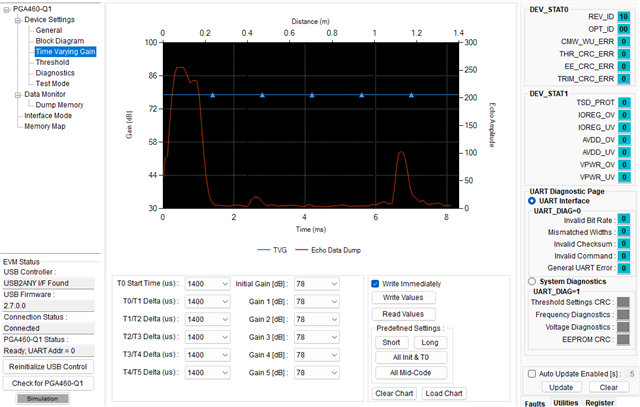Click the Threshold Settings CRC gray indicator
Viewport: 640px width, 407px height.
pos(623,302)
